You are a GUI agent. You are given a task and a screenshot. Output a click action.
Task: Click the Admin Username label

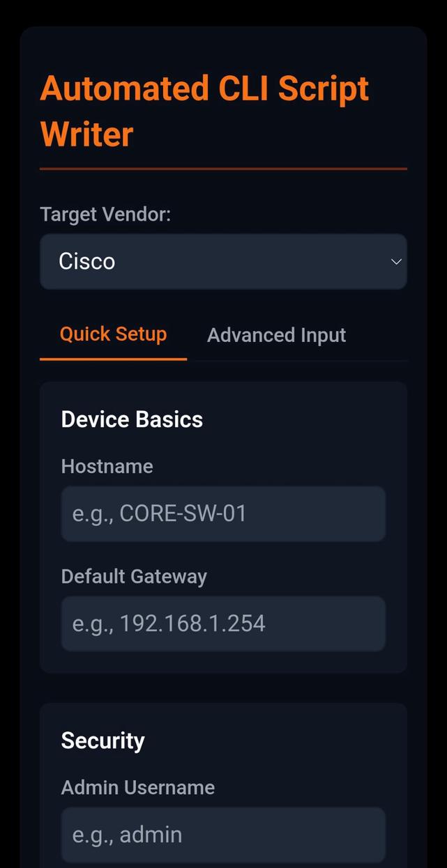(x=138, y=787)
